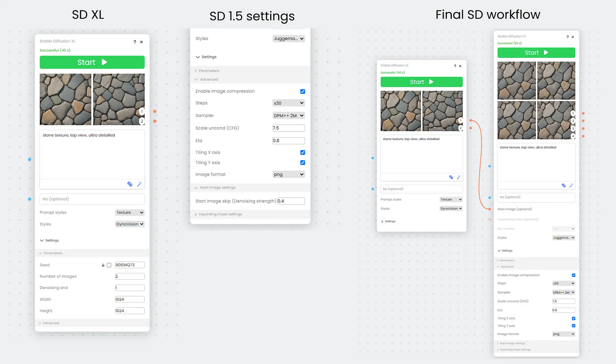Click image badge 2 on SD XL thumbnail
This screenshot has width=616, height=364.
coord(142,121)
